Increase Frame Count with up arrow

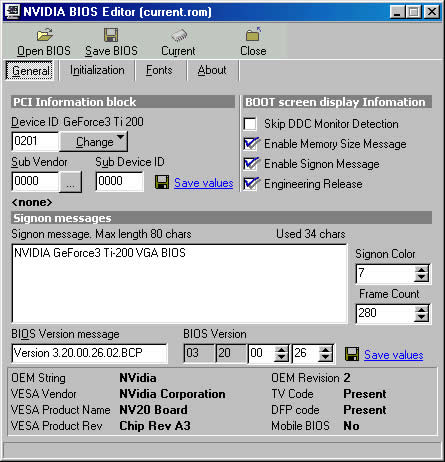[x=422, y=309]
